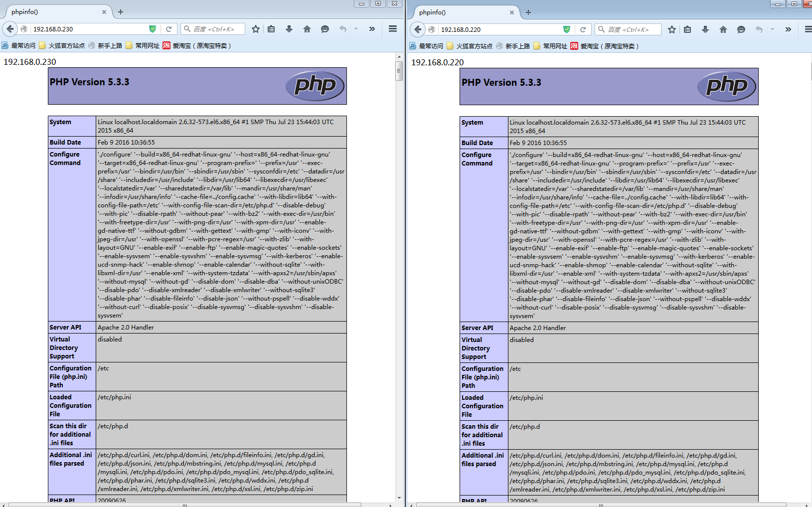Screen dimensions: 812x507
Task: Show bookmarks list icon in left browser
Action: coord(271,29)
